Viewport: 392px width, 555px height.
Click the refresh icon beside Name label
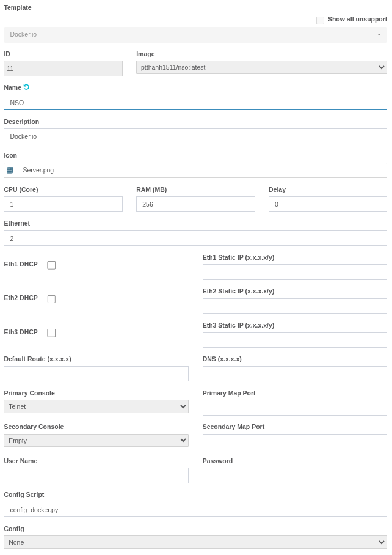26,87
